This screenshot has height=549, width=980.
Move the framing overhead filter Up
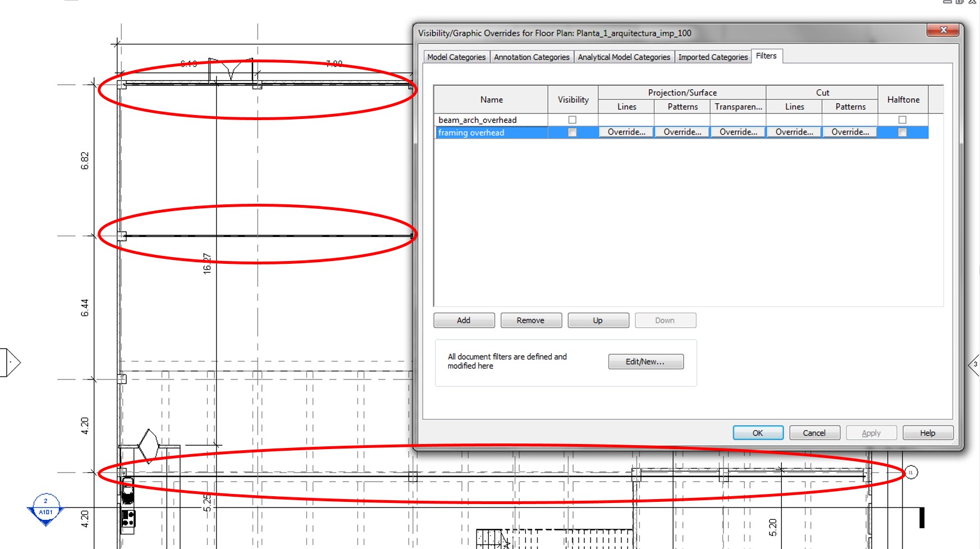tap(598, 320)
